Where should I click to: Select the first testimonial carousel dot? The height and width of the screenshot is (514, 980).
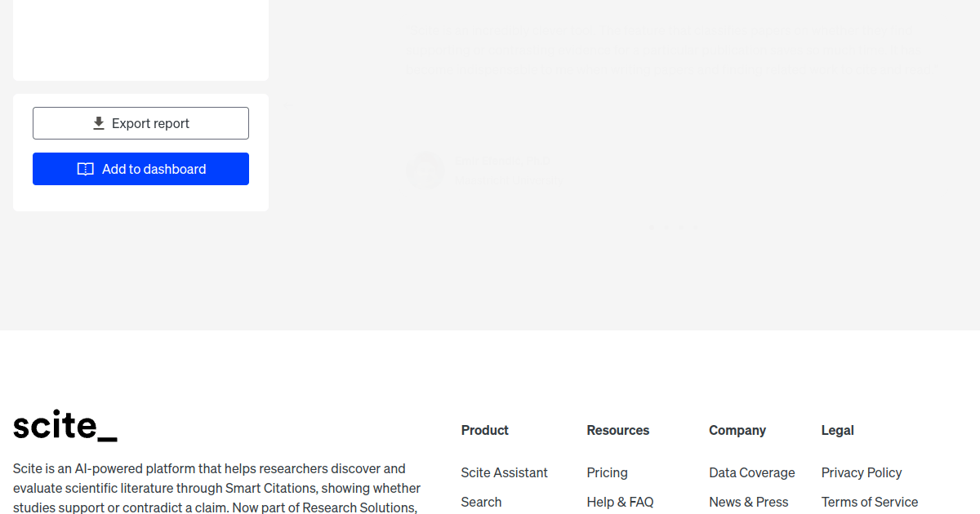[x=652, y=227]
